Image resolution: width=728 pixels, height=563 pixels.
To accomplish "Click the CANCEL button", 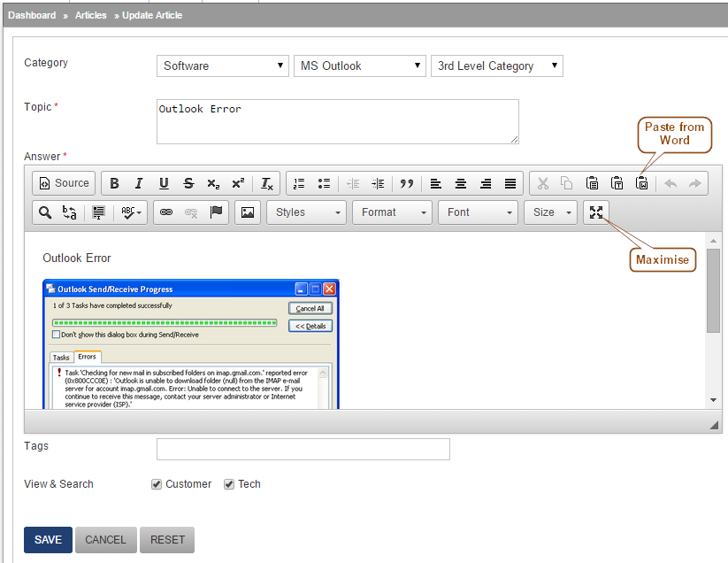I will pos(106,540).
